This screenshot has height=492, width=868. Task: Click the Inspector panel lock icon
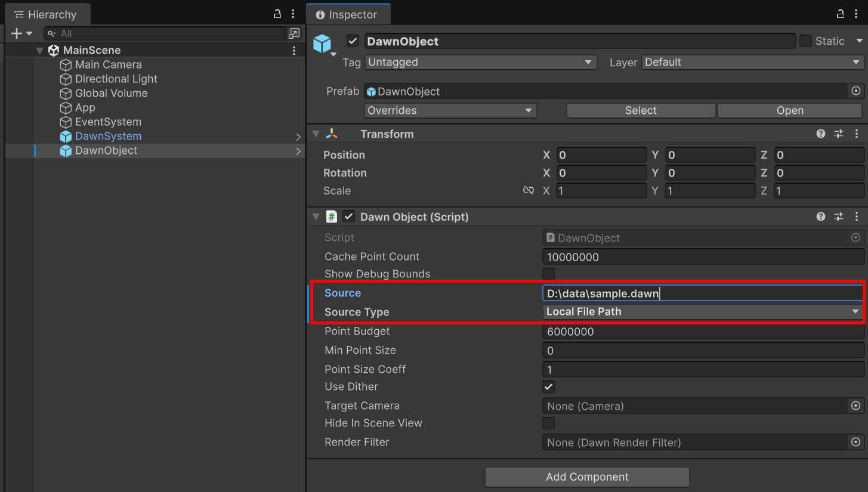[x=841, y=14]
